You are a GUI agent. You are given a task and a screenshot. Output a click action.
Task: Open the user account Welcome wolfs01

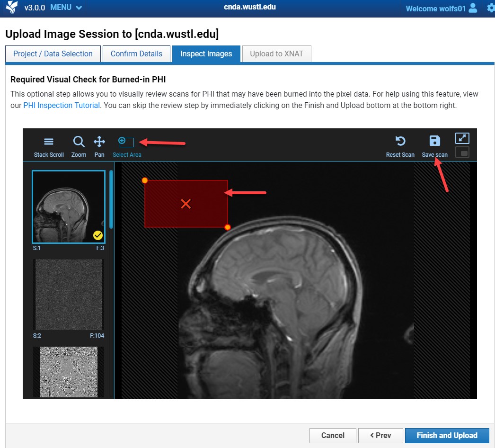(x=441, y=9)
